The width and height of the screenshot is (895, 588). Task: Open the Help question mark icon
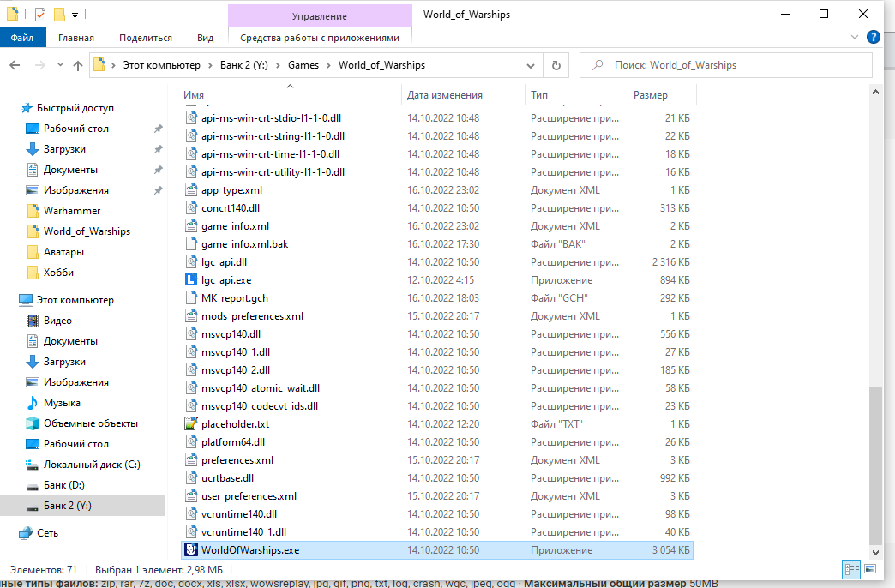pyautogui.click(x=874, y=37)
